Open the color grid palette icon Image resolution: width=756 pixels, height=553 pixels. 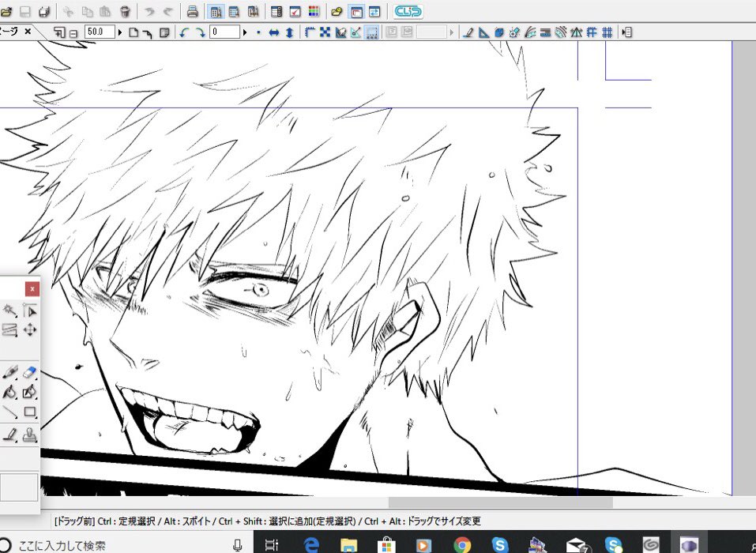(314, 12)
